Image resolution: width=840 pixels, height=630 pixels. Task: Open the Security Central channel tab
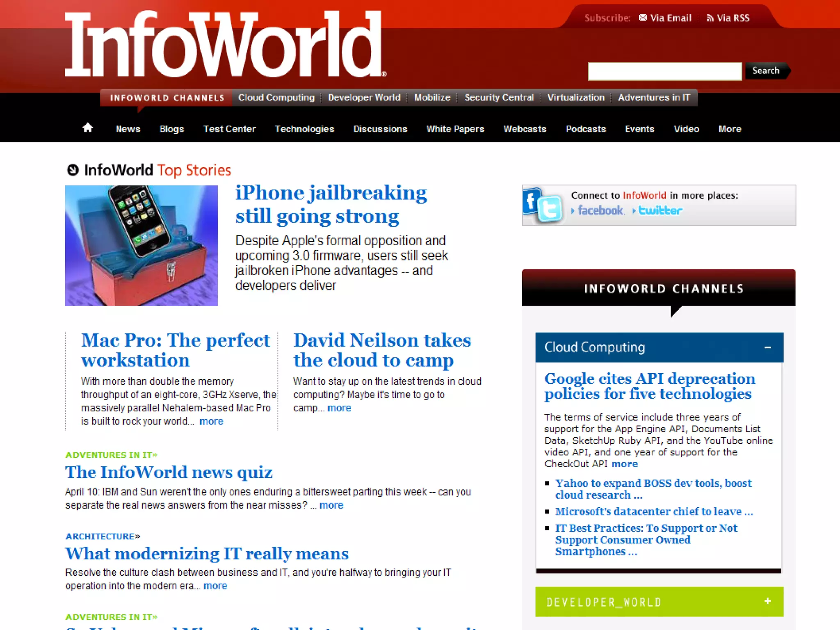coord(499,98)
